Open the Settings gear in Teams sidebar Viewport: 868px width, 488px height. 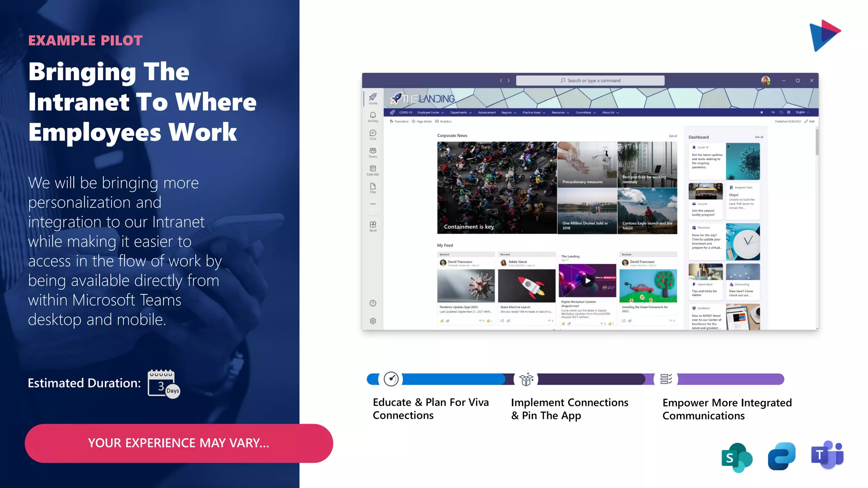[x=373, y=321]
